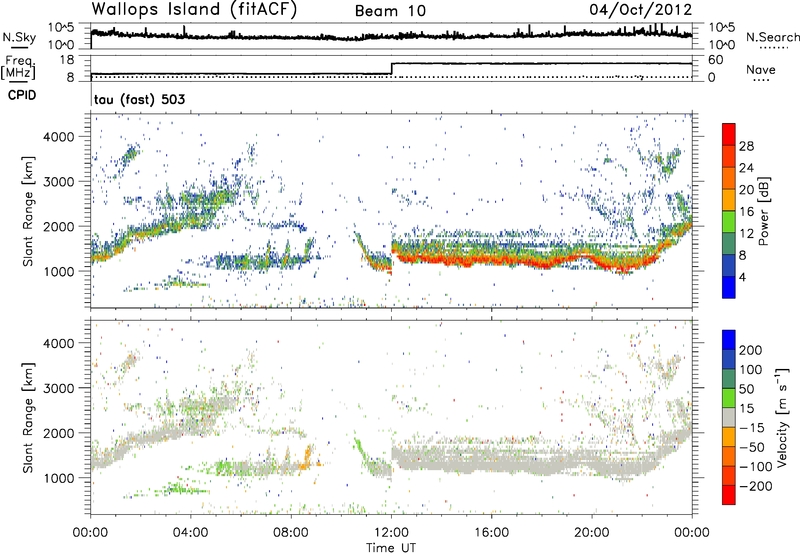
Task: Click the '18' frequency axis value
Action: [x=67, y=60]
